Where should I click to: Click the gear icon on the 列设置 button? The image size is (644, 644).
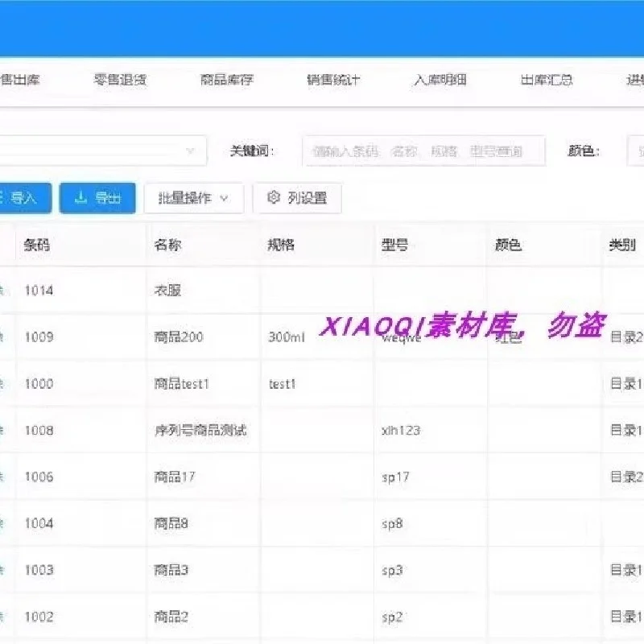click(273, 198)
